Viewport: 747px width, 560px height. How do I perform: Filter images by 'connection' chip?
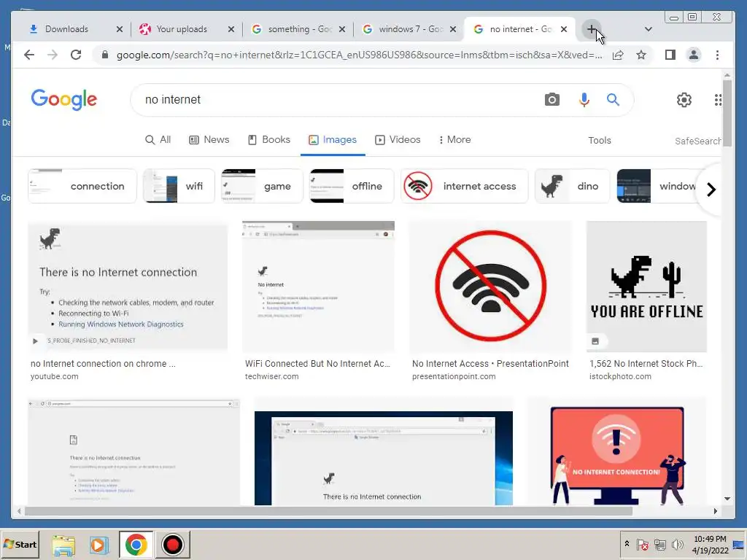click(x=82, y=186)
